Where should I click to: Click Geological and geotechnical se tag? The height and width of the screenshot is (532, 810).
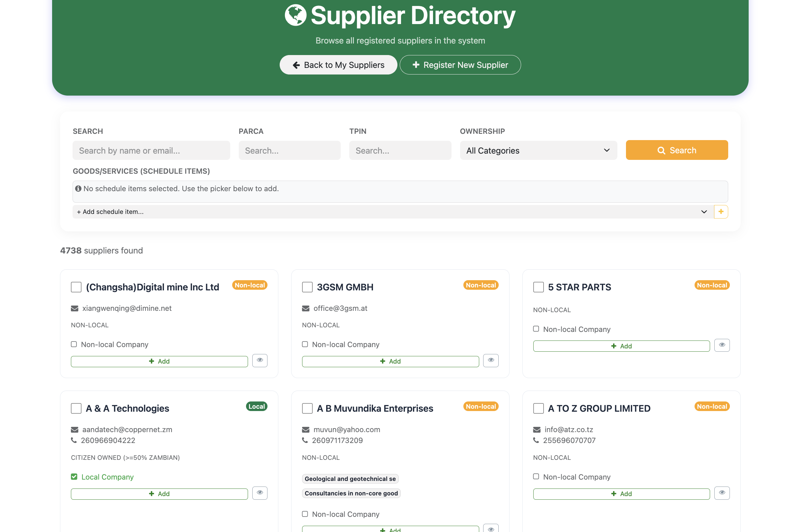(x=350, y=479)
